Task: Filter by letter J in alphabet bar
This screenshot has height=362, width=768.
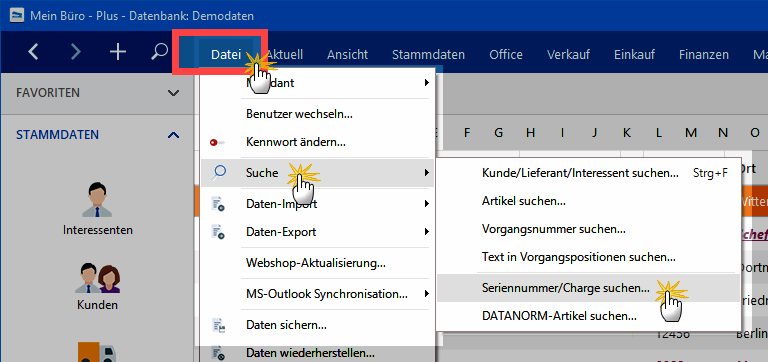Action: pos(595,132)
